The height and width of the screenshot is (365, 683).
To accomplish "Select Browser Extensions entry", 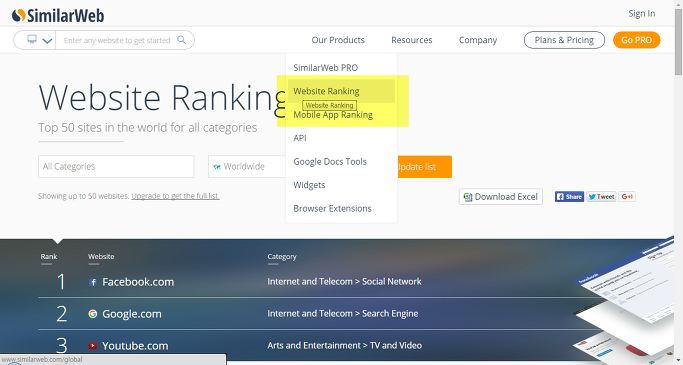I will [332, 209].
